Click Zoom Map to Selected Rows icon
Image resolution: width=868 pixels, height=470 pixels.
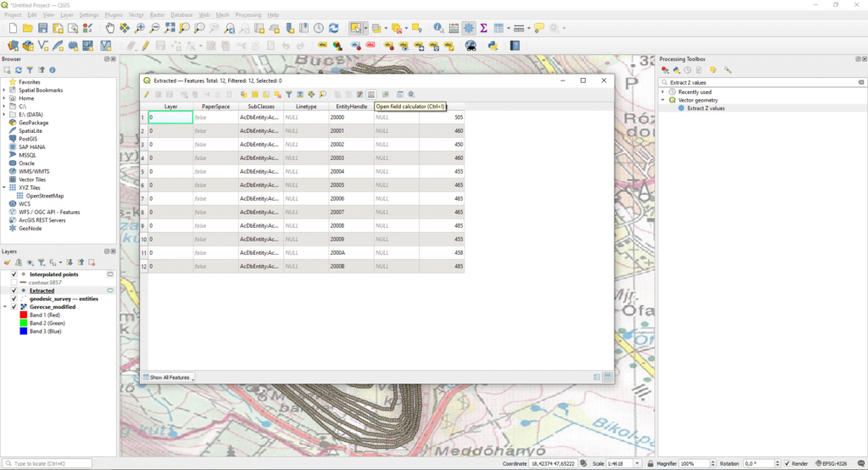tap(323, 95)
